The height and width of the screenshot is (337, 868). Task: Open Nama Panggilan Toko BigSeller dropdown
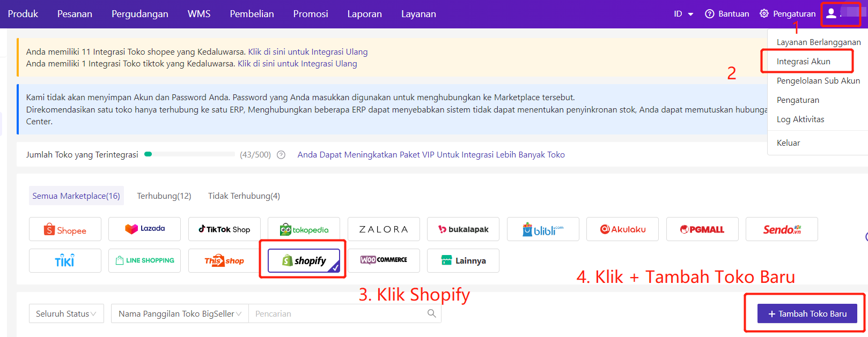tap(180, 314)
